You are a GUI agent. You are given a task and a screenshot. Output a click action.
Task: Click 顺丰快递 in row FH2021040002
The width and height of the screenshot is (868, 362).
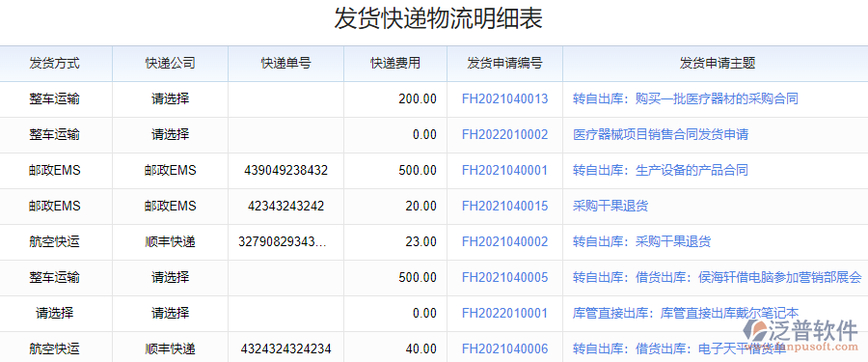pyautogui.click(x=170, y=241)
